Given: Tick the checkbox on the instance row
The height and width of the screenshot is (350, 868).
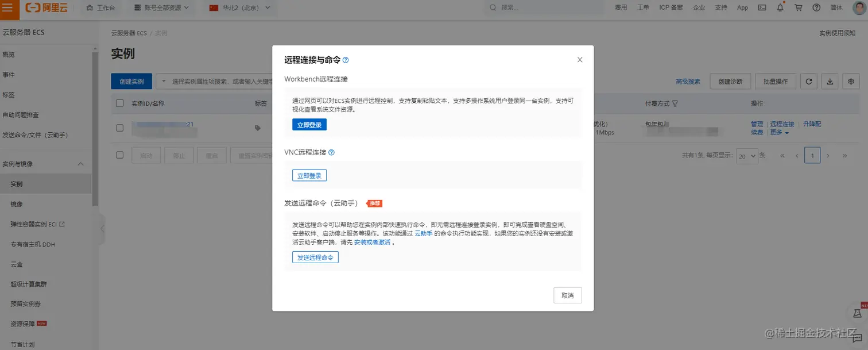Looking at the screenshot, I should [x=120, y=128].
